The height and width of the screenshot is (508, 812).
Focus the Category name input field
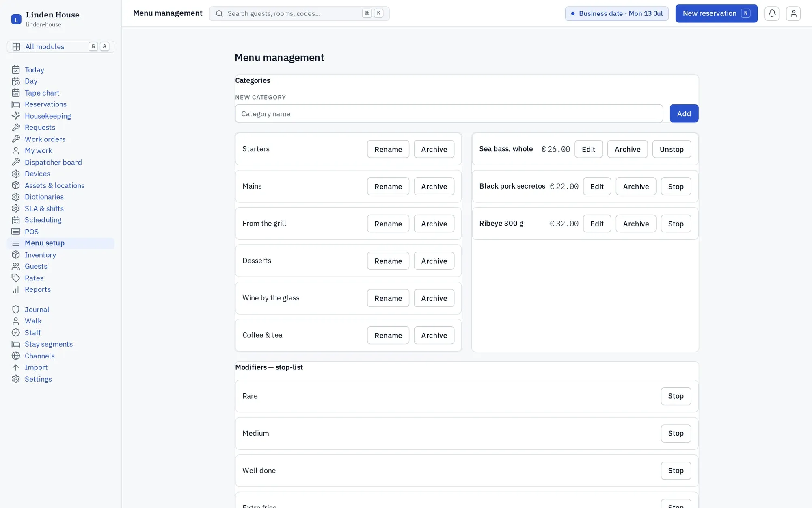(x=449, y=114)
